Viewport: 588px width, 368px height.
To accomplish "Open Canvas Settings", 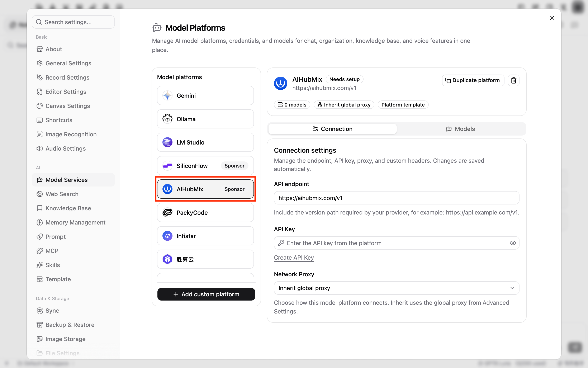I will (x=73, y=106).
